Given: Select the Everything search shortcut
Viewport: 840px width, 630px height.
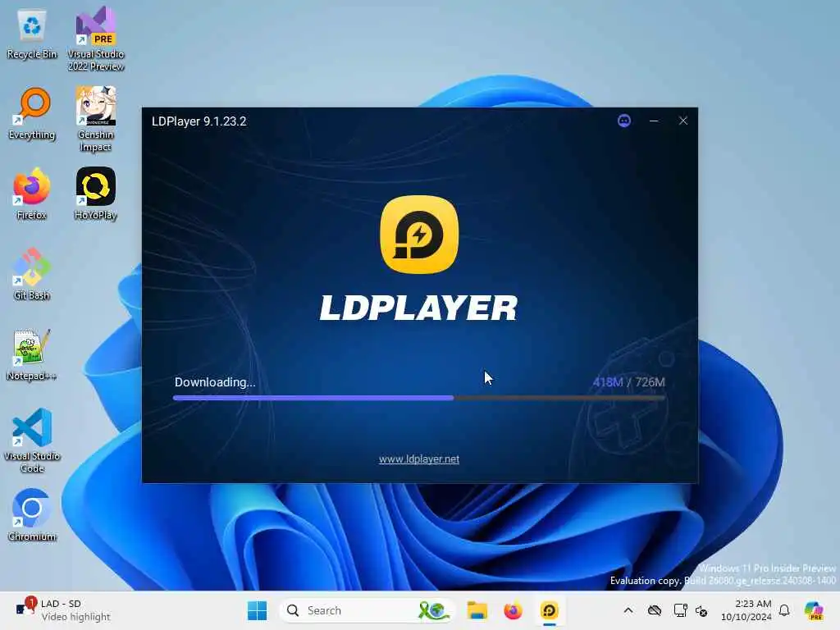Looking at the screenshot, I should tap(32, 114).
